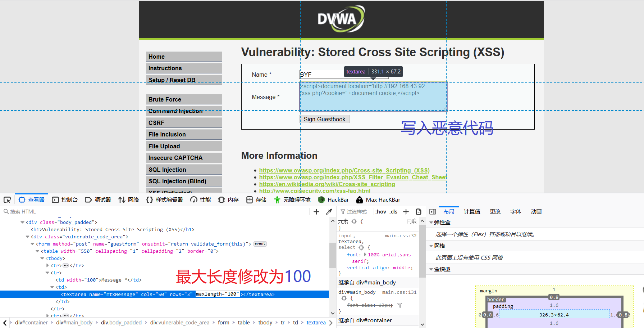Image resolution: width=644 pixels, height=328 pixels.
Task: Toggle the .cls classes panel
Action: [x=394, y=212]
